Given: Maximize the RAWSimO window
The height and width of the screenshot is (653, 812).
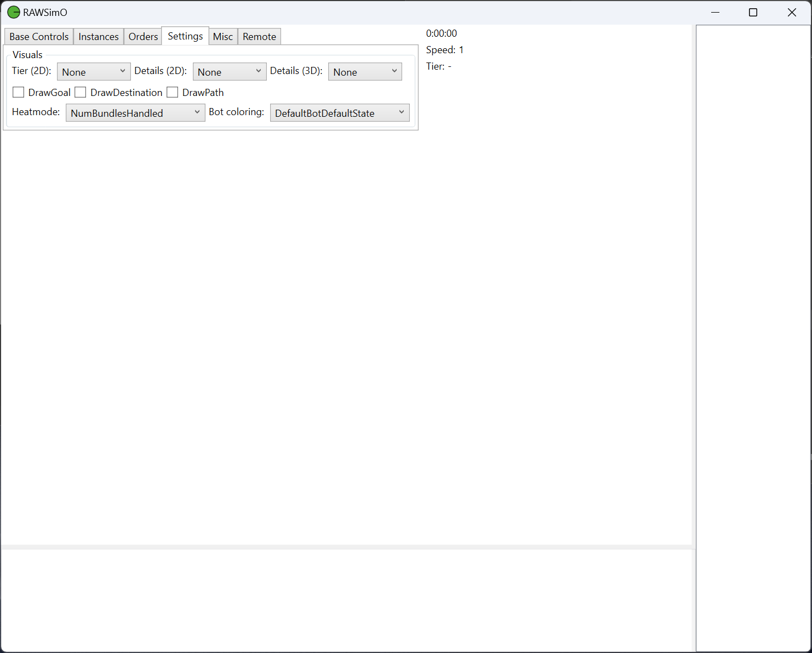Looking at the screenshot, I should [x=753, y=12].
